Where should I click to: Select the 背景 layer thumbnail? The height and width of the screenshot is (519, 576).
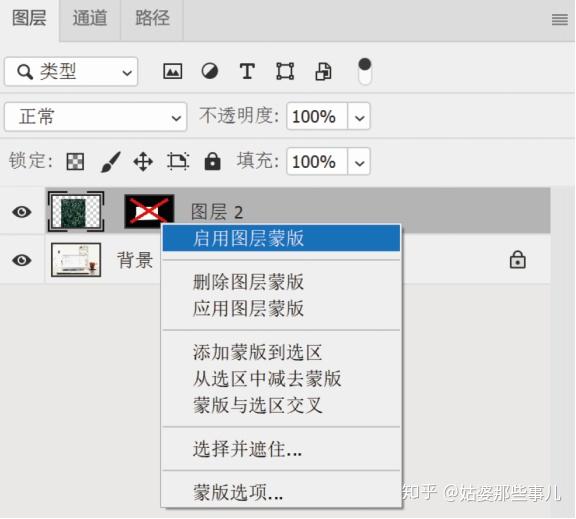click(76, 260)
